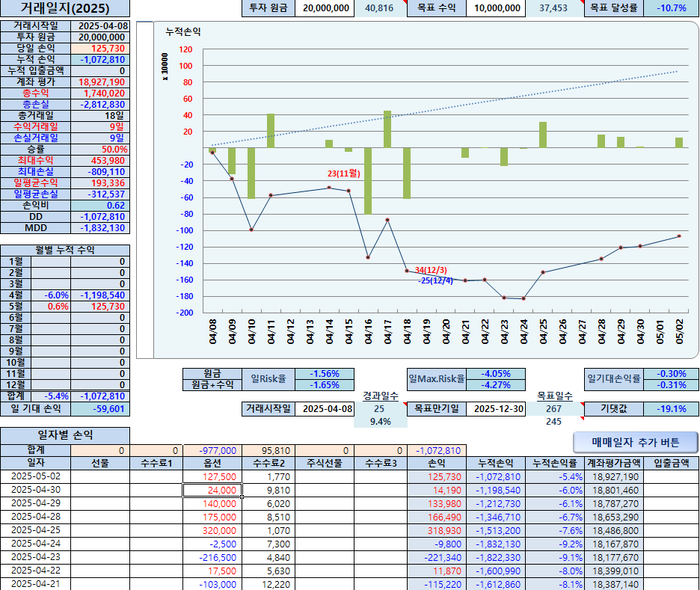Select the 04/25 axis date label
The width and height of the screenshot is (700, 590).
coord(543,331)
